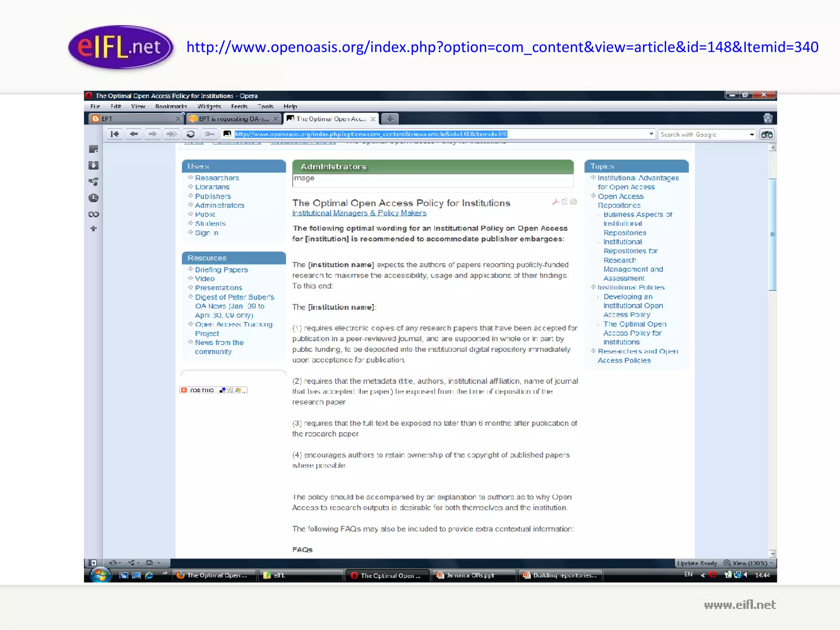
Task: Close the EPT tab
Action: 178,119
